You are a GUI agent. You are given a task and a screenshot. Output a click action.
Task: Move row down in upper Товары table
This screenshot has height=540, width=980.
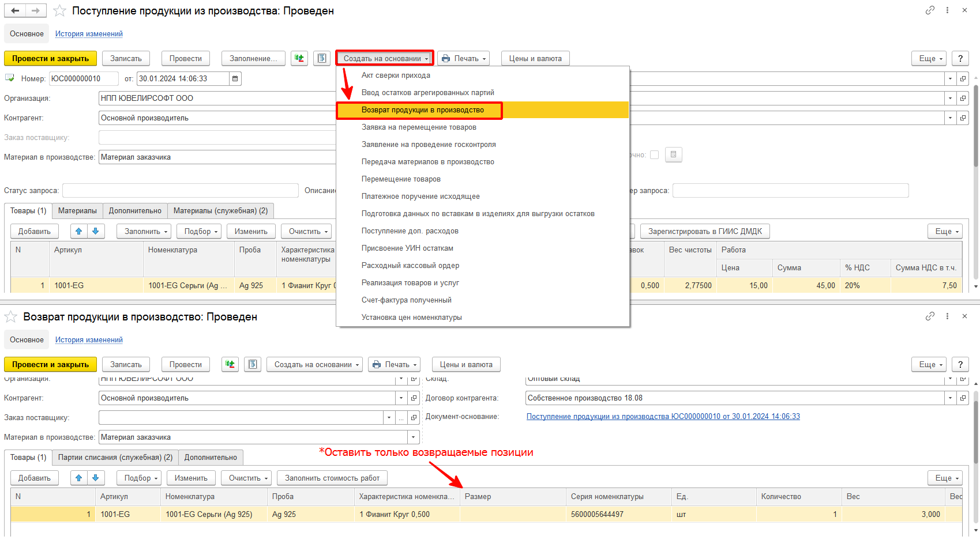[x=96, y=231]
